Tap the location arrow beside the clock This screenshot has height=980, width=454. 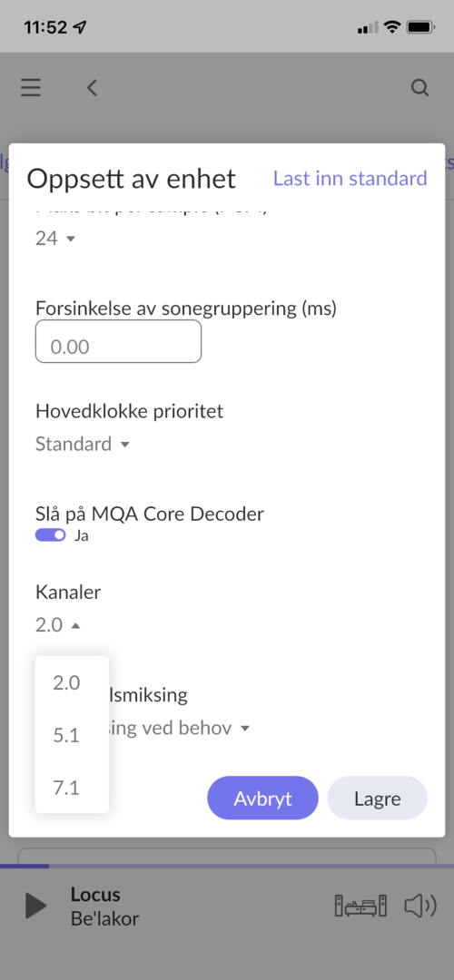[81, 27]
